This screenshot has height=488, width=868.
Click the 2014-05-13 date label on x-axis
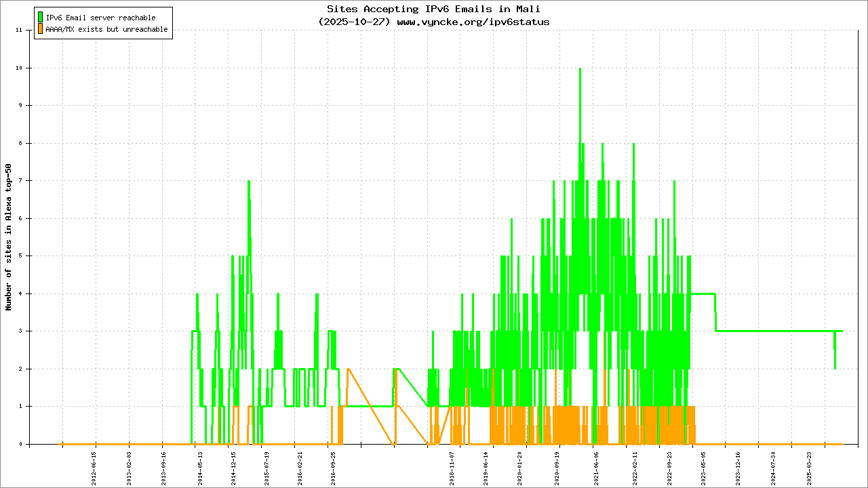point(200,466)
